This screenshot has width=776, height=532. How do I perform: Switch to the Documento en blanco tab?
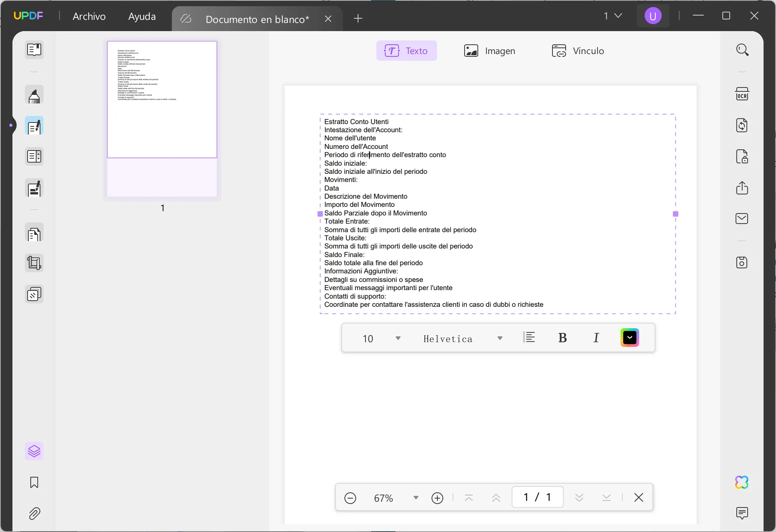tap(257, 19)
